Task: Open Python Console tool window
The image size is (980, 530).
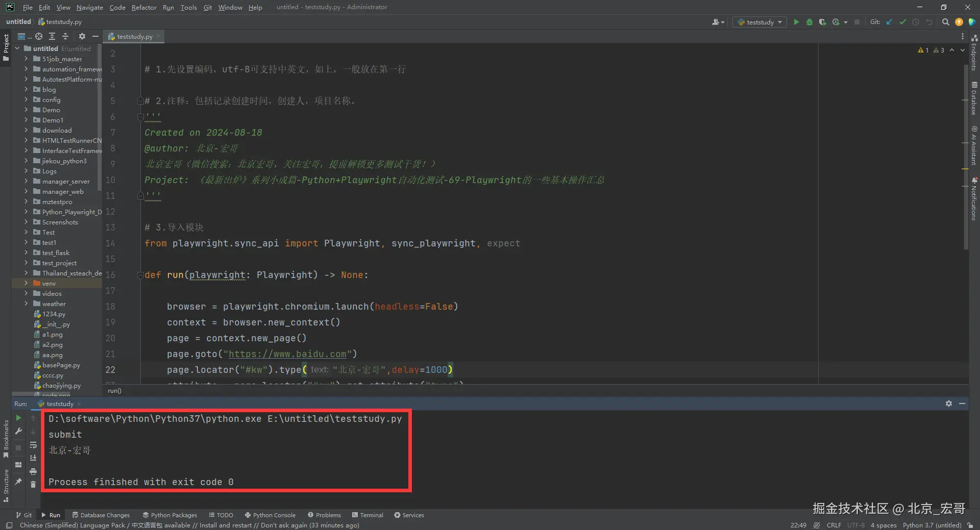Action: coord(270,515)
